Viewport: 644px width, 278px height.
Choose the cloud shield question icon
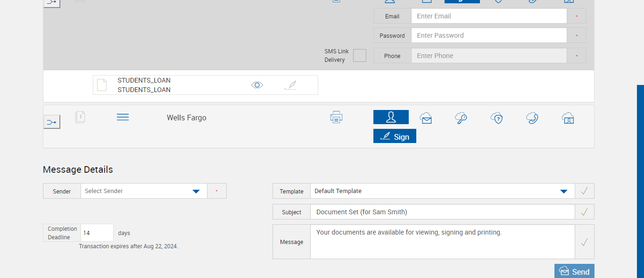tap(496, 118)
